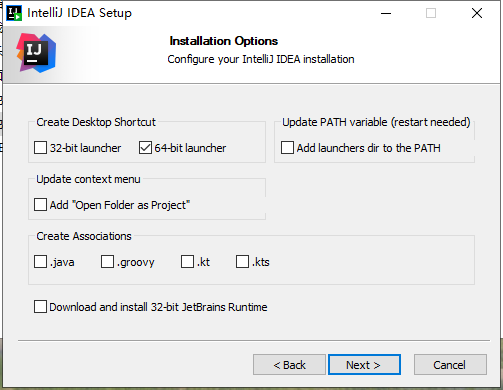
Task: Click the Configure your IntelliJ IDEA installation text
Action: pyautogui.click(x=261, y=59)
